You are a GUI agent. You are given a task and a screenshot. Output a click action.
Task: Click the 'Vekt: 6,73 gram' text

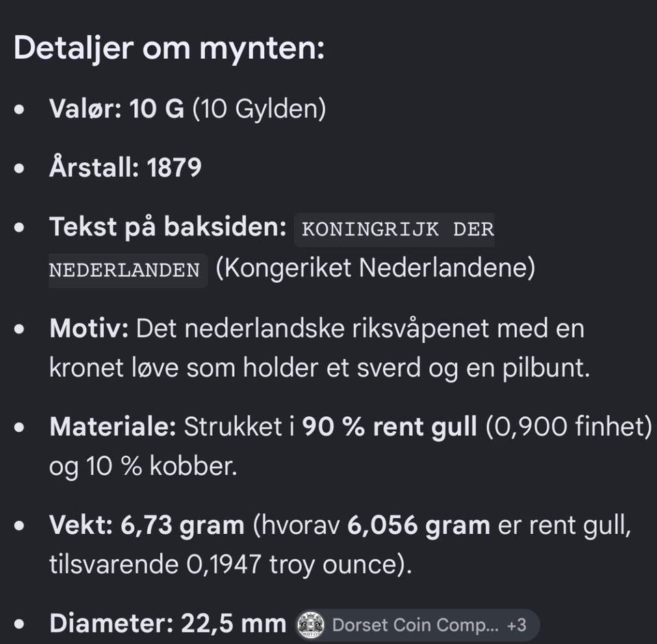146,525
